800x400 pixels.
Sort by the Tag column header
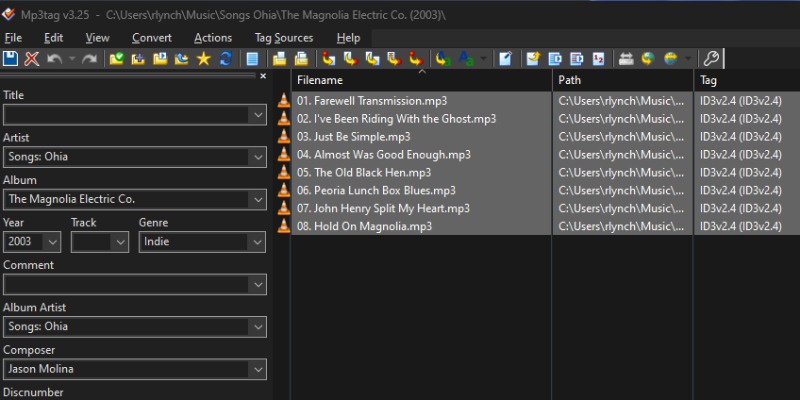(x=747, y=80)
